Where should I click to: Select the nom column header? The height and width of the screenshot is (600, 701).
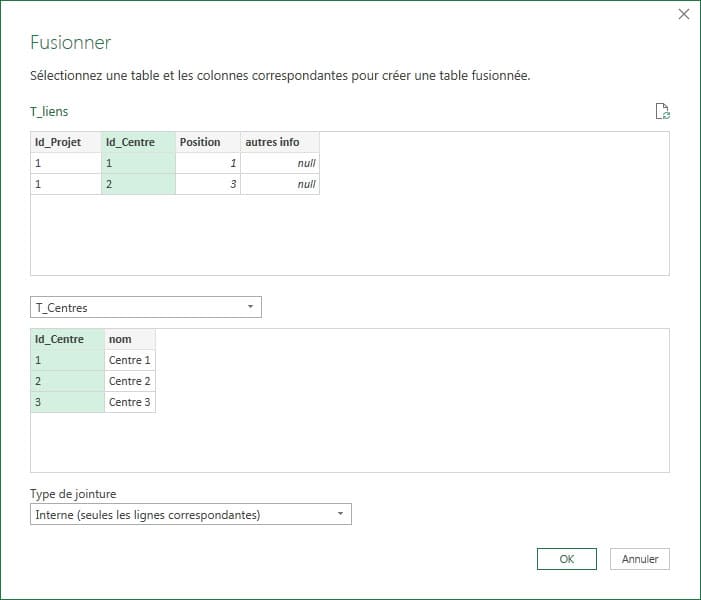(129, 339)
